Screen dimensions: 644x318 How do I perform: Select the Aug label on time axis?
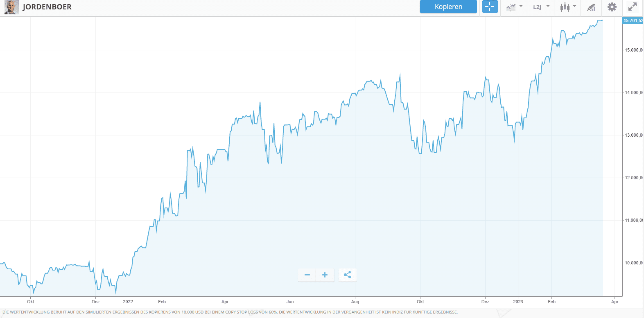click(355, 302)
